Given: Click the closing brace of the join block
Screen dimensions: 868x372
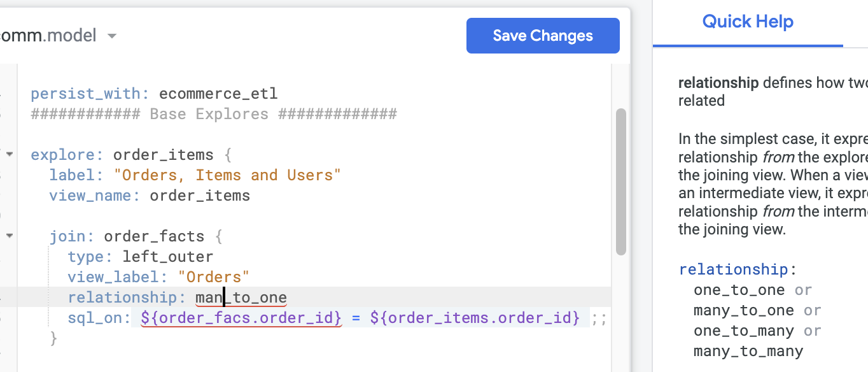Looking at the screenshot, I should 54,338.
